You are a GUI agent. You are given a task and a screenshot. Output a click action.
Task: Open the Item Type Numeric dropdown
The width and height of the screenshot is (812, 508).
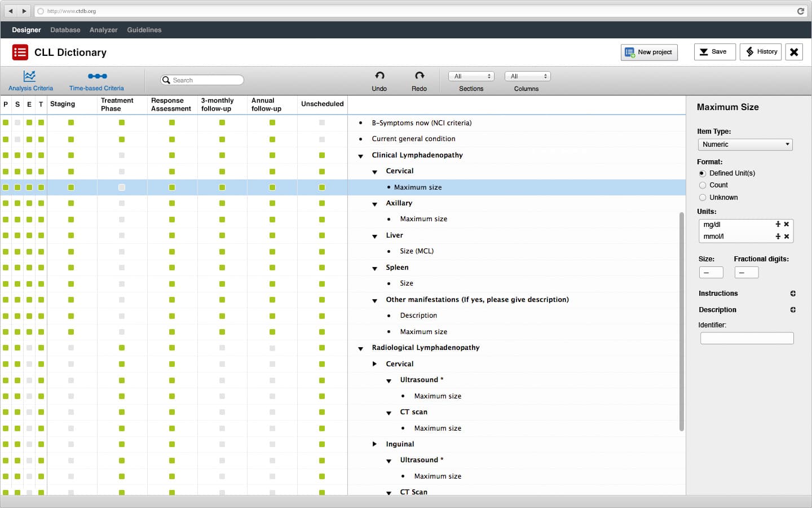[745, 144]
